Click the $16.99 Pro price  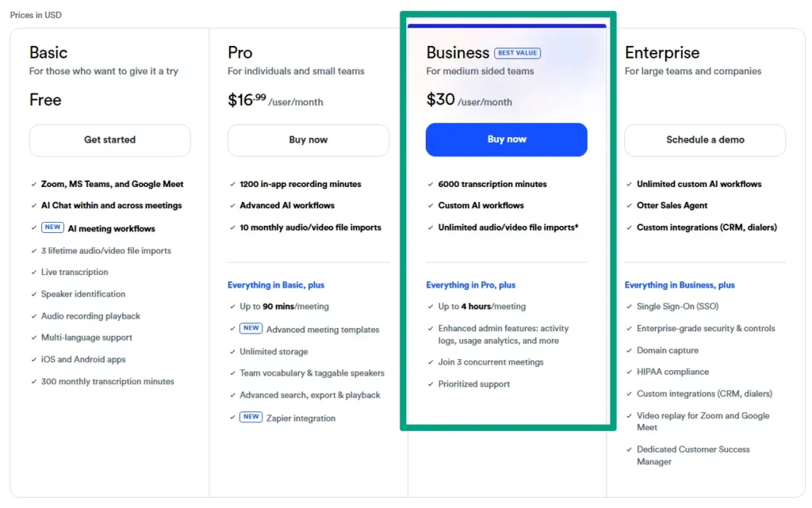(247, 101)
